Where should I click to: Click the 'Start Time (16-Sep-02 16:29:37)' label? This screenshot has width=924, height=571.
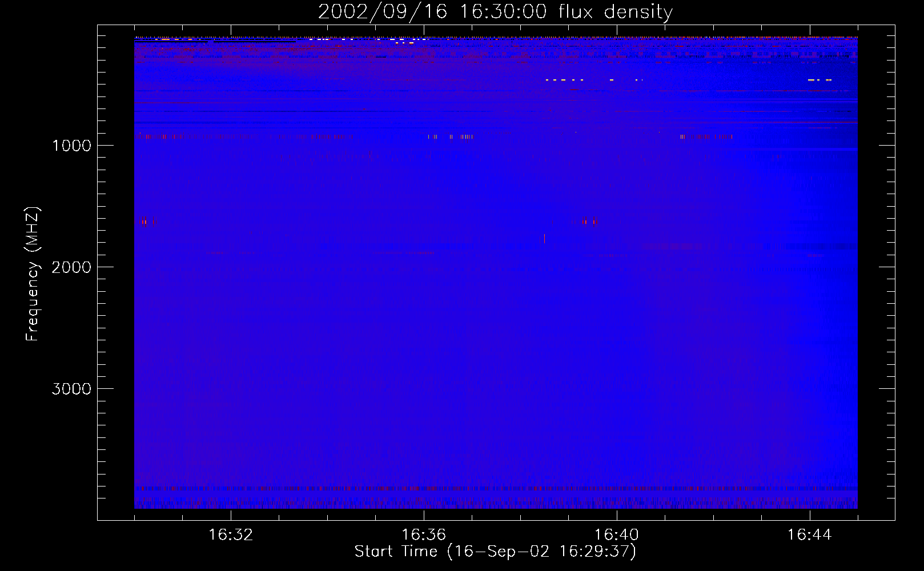[495, 552]
